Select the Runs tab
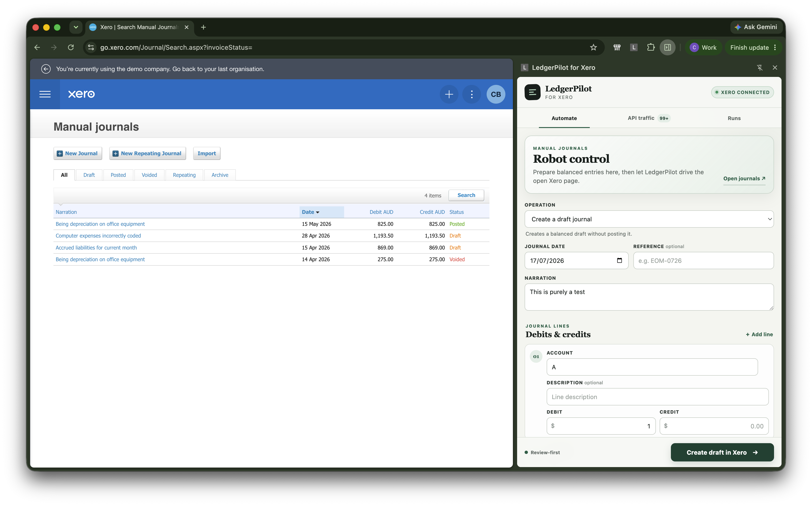Screen dimensions: 812x506 [734, 118]
